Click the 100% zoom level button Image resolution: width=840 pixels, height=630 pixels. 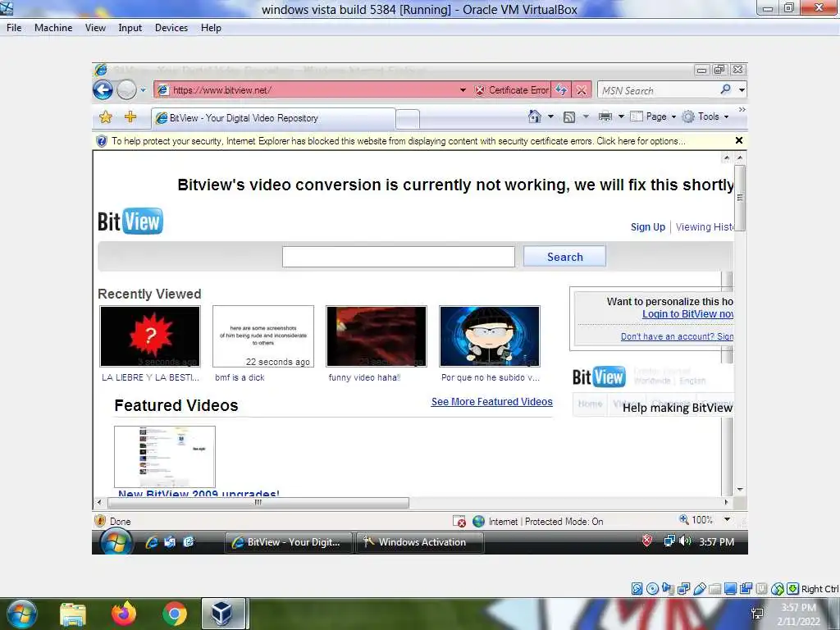(x=696, y=519)
